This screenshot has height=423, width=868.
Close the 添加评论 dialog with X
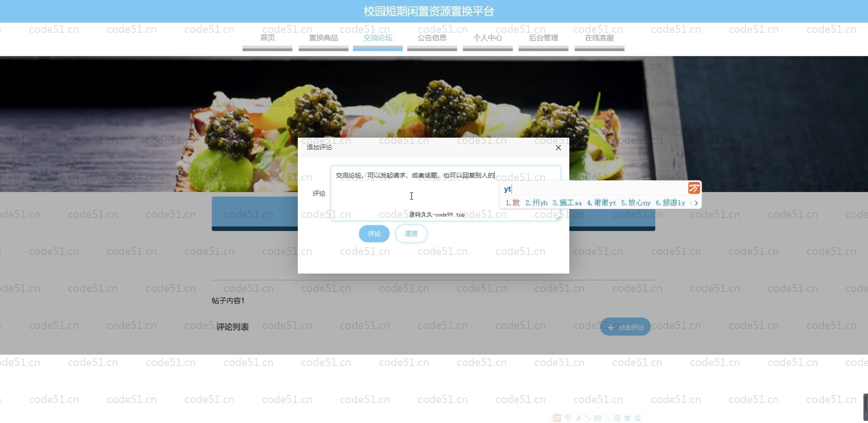(558, 148)
